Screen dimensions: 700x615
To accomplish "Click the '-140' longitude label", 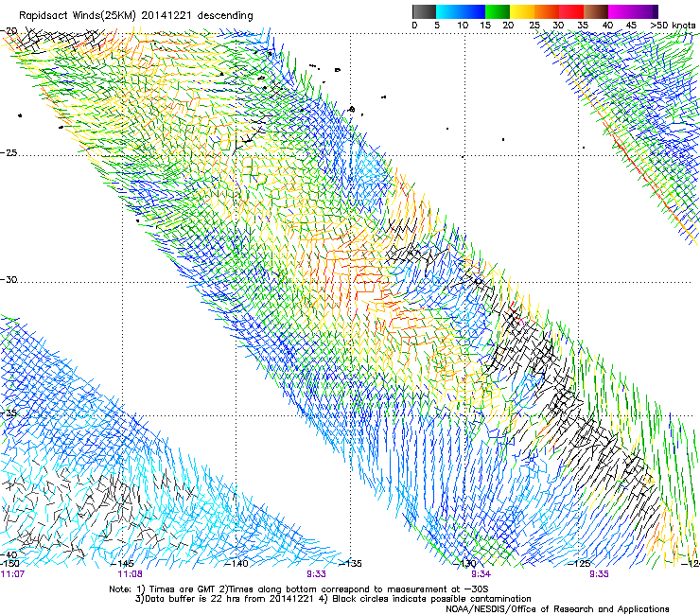I will [236, 563].
